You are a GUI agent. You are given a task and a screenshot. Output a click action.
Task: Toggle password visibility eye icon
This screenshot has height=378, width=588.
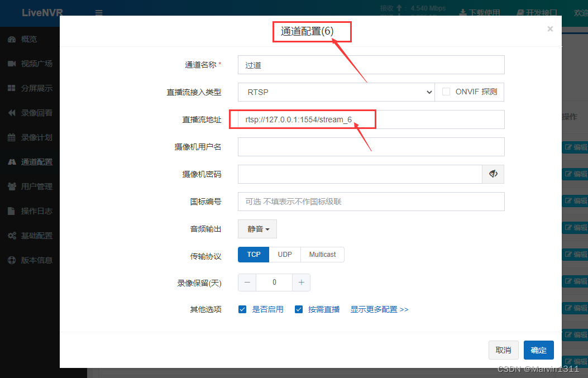[493, 174]
